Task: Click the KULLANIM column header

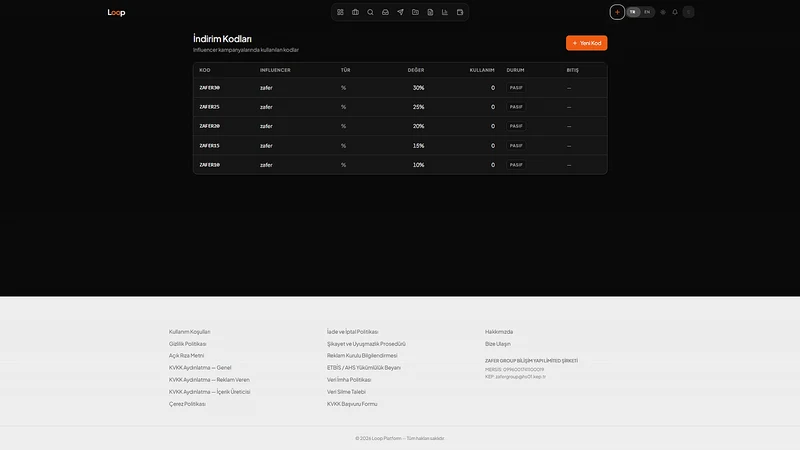Action: click(x=482, y=70)
